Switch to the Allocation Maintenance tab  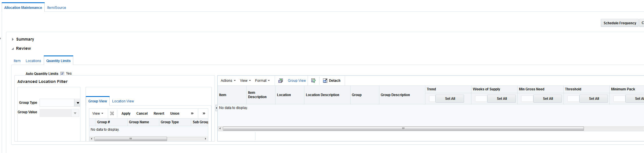click(23, 8)
